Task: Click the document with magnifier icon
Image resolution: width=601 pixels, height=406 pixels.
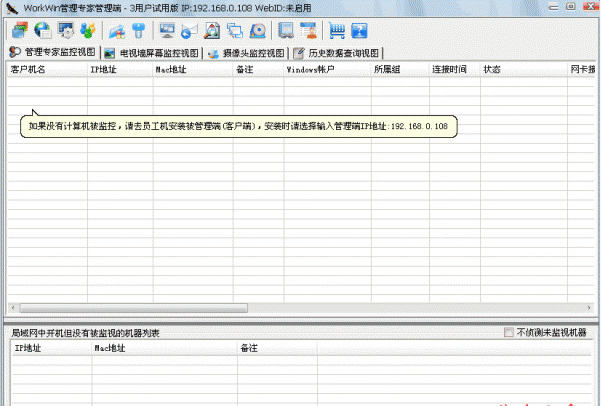Action: 212,31
